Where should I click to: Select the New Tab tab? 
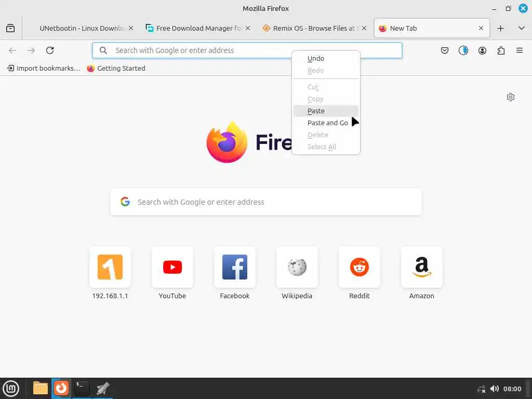432,28
